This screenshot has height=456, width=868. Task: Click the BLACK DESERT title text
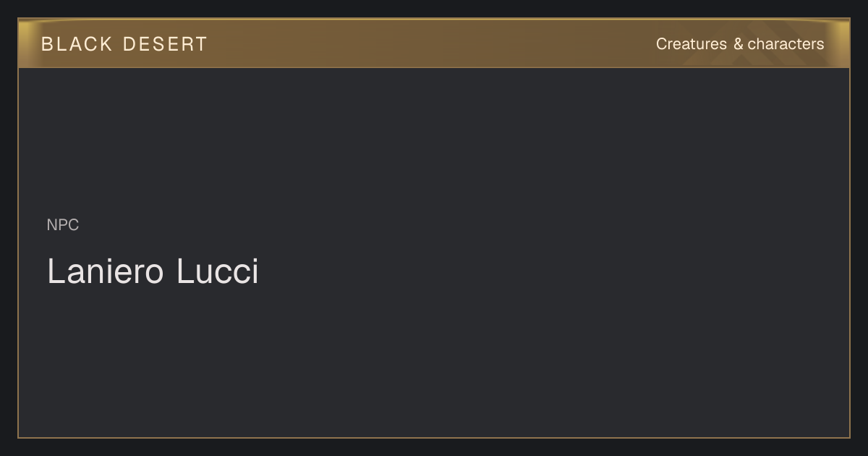pos(124,44)
